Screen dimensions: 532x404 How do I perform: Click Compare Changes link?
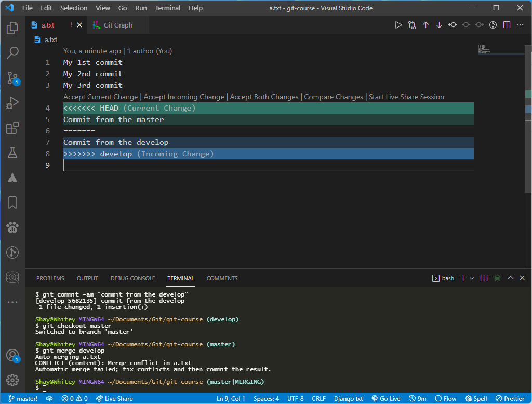334,97
